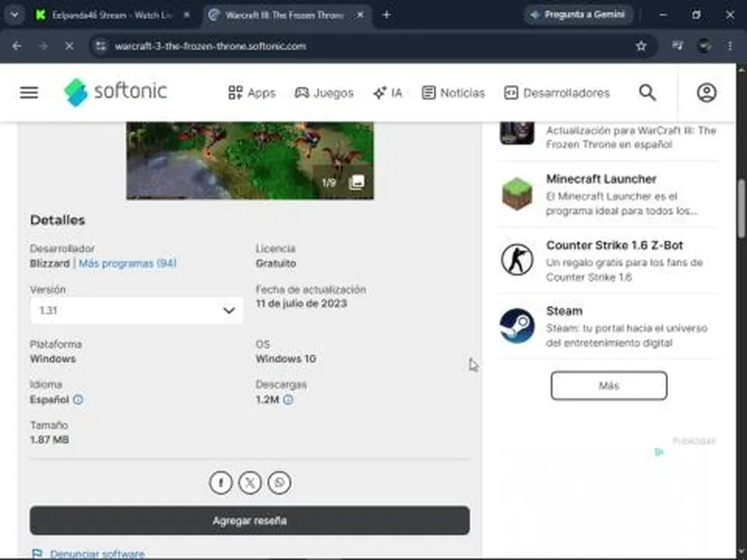
Task: Open the tab search dropdown arrow
Action: coord(14,16)
